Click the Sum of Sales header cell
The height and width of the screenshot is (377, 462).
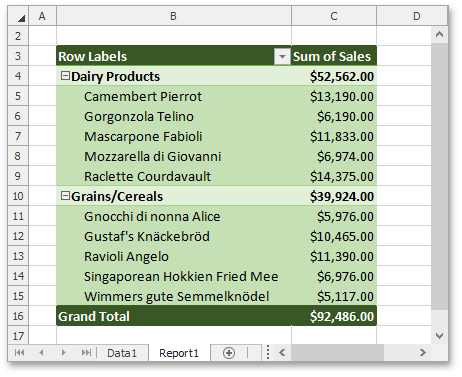pyautogui.click(x=334, y=56)
